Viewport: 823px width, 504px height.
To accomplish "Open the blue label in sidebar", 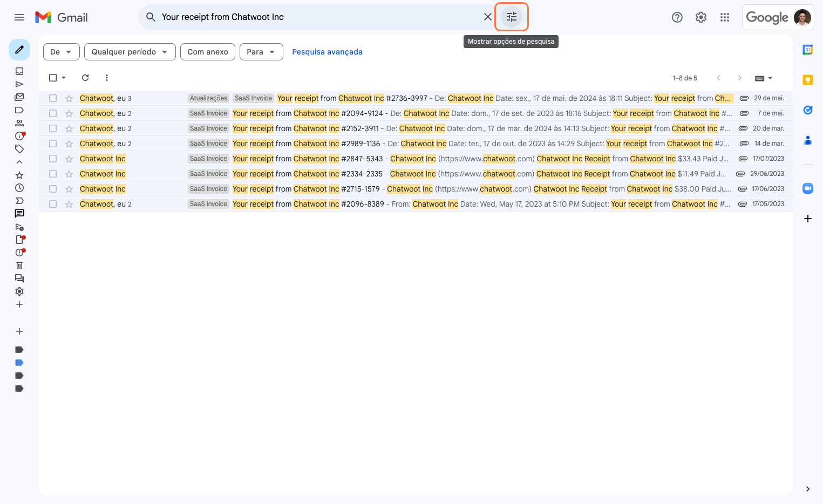I will click(19, 363).
